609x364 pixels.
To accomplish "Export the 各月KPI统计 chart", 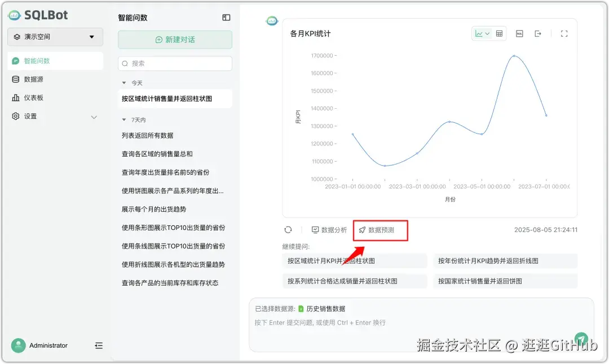I will click(537, 33).
